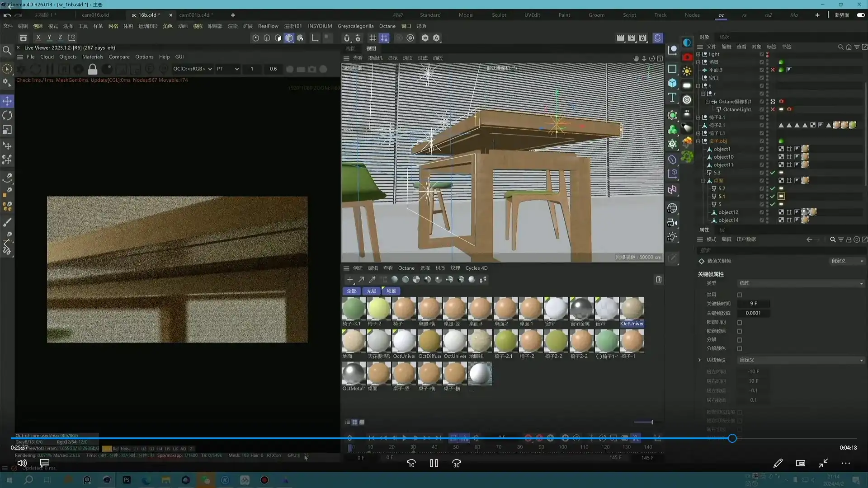Open the search icon in the Object Manager

840,47
